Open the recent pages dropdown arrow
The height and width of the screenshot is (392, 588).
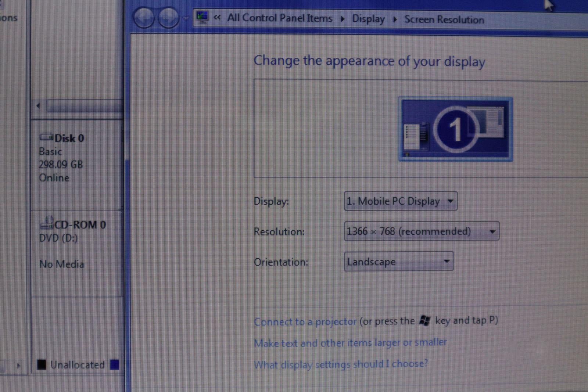tap(186, 18)
